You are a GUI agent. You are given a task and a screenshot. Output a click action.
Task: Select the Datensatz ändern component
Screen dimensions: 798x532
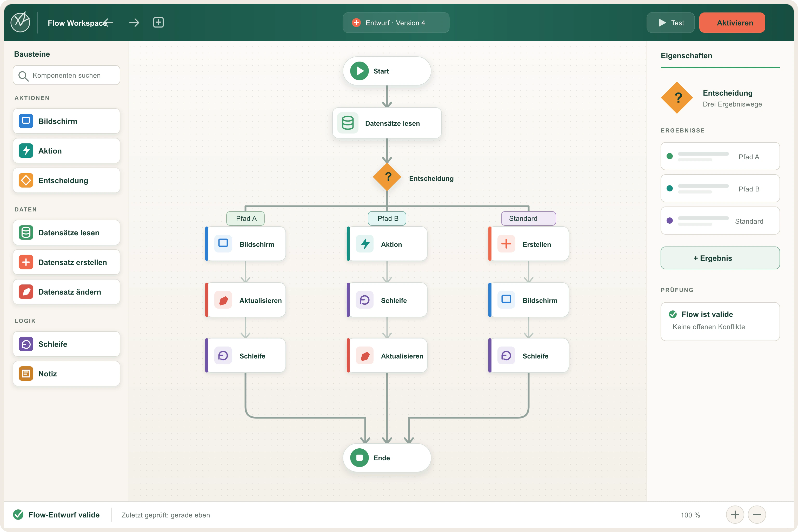coord(66,291)
